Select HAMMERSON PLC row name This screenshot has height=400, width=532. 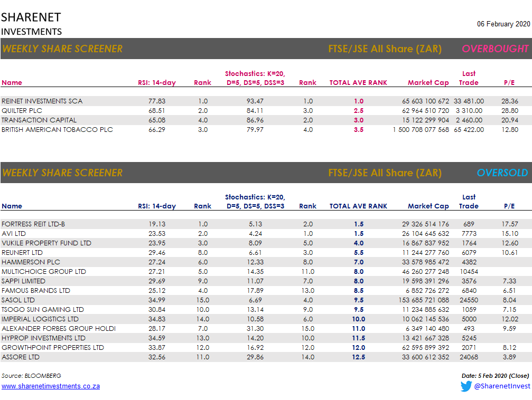[31, 262]
